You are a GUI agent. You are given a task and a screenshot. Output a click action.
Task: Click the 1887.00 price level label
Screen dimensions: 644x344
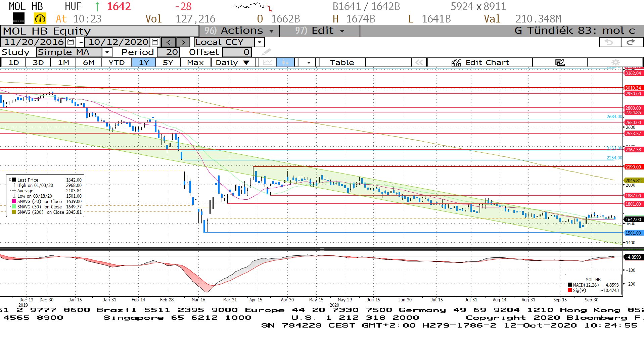click(633, 196)
